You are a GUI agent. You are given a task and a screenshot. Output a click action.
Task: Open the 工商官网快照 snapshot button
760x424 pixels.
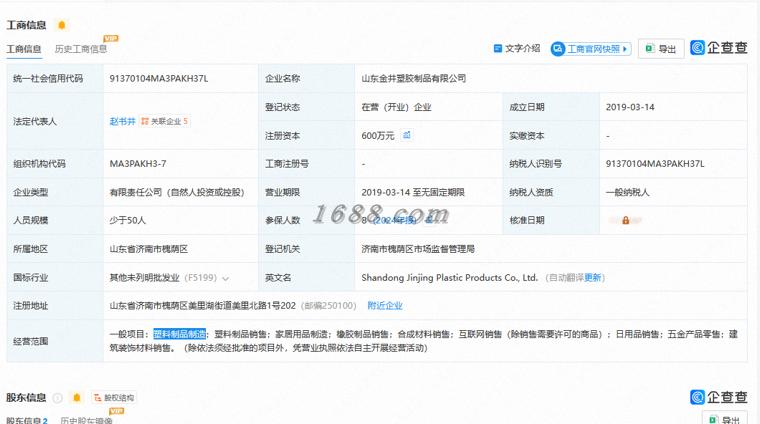pos(591,49)
